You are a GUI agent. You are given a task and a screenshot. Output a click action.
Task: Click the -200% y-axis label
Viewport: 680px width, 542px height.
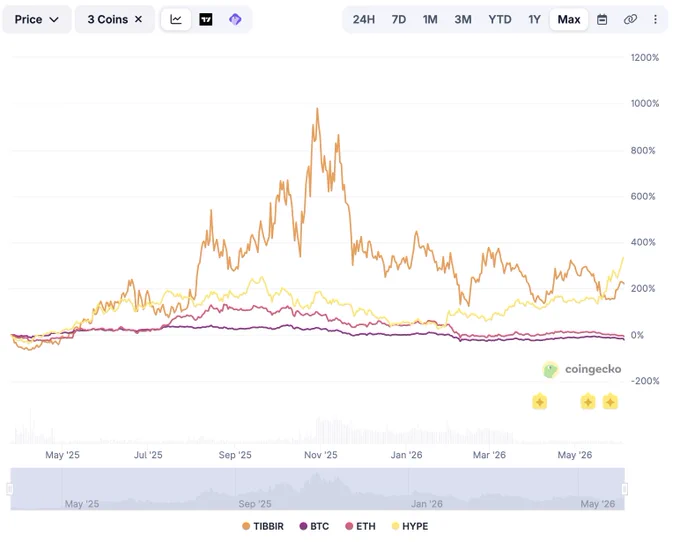[645, 381]
